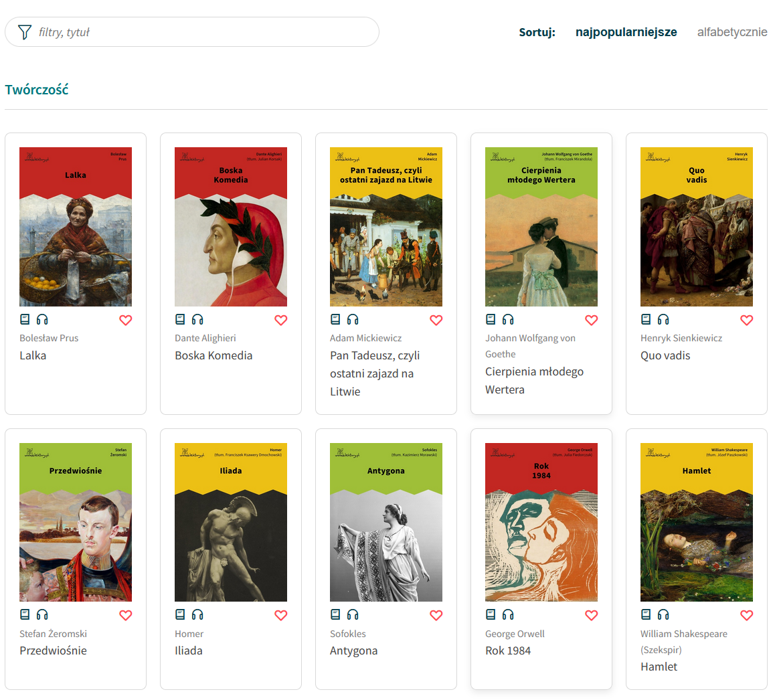
Task: Toggle favorite heart for Iliada
Action: 281,615
